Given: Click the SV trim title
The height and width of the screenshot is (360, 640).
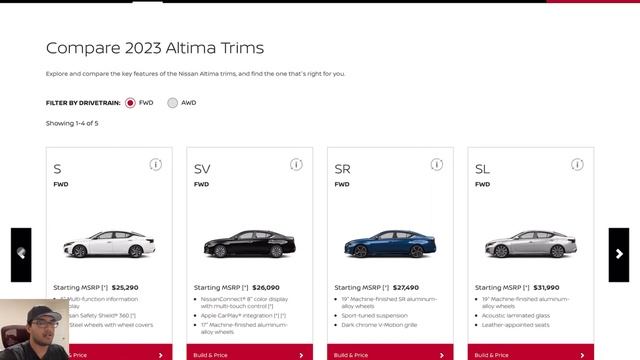Looking at the screenshot, I should [202, 169].
